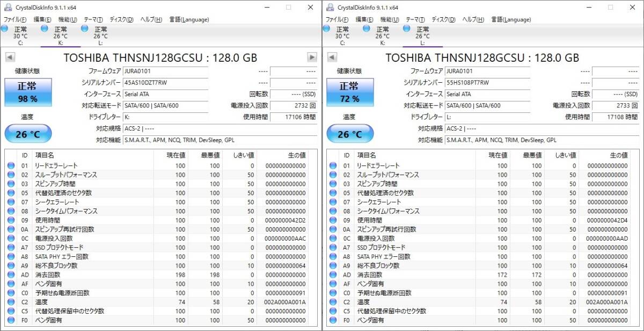Click status orb for 消去回数 in right window
This screenshot has width=644, height=331.
(x=333, y=275)
